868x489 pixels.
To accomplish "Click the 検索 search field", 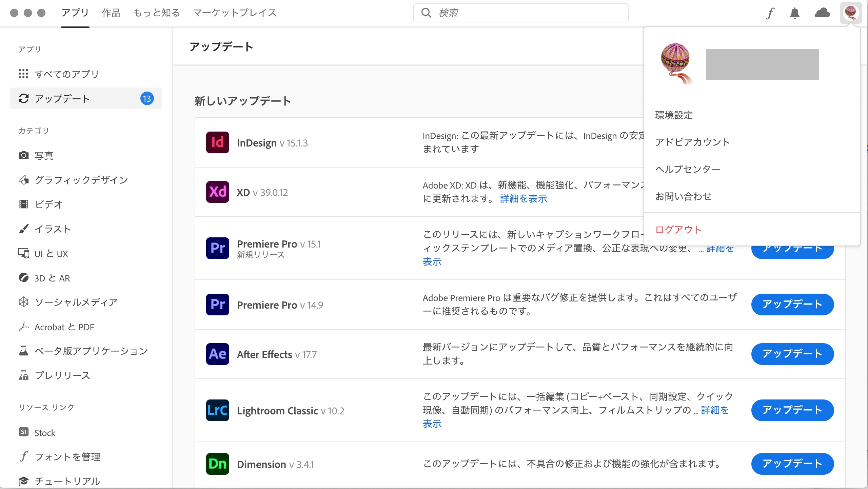I will coord(520,13).
